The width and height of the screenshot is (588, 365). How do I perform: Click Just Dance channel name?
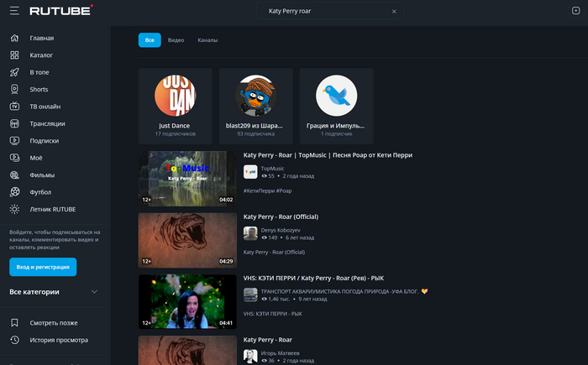click(174, 126)
